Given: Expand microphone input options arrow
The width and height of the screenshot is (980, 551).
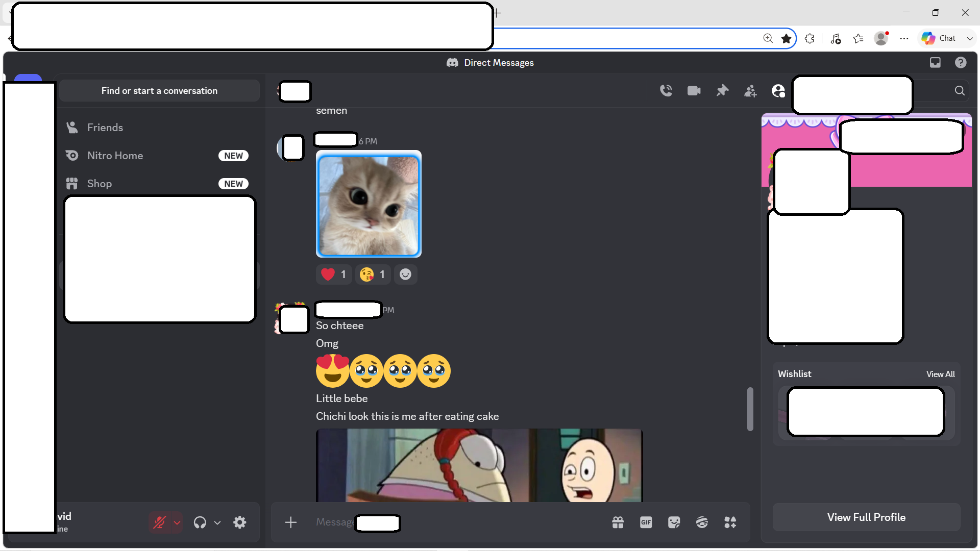Looking at the screenshot, I should pyautogui.click(x=177, y=522).
